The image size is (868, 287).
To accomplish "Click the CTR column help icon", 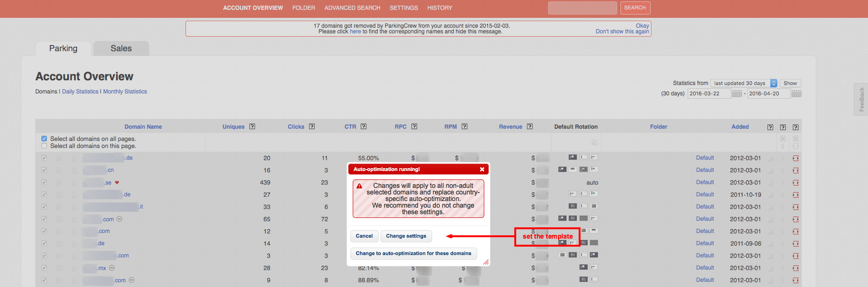I will (x=364, y=126).
